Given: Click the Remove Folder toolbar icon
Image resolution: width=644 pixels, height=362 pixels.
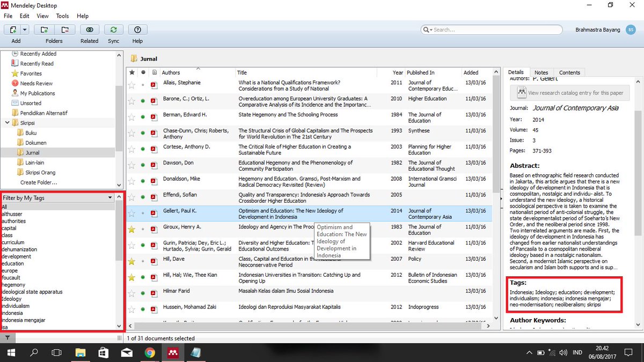Looking at the screenshot, I should [64, 30].
